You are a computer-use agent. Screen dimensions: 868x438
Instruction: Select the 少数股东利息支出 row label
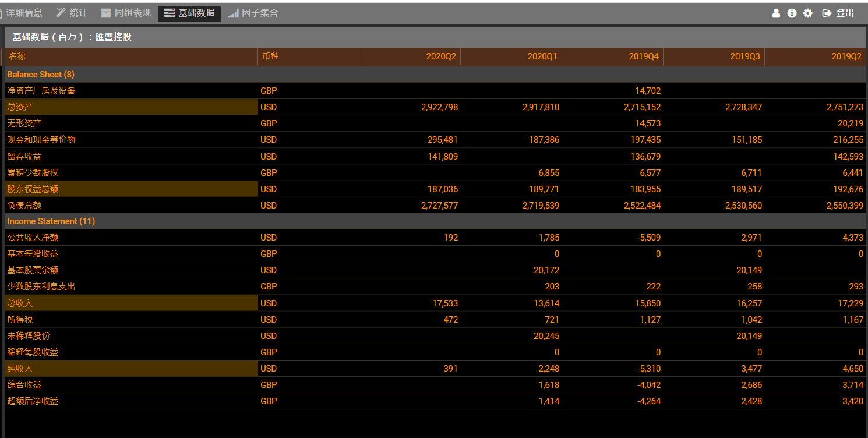[41, 287]
